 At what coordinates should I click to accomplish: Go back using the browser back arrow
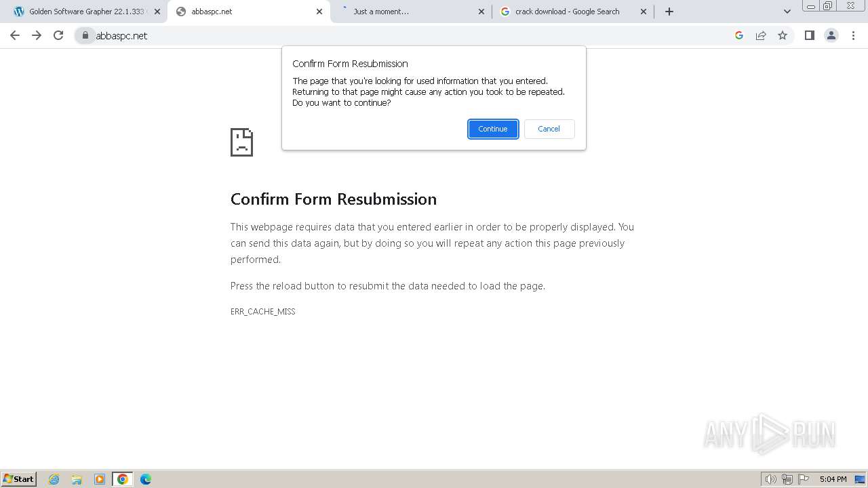tap(15, 35)
